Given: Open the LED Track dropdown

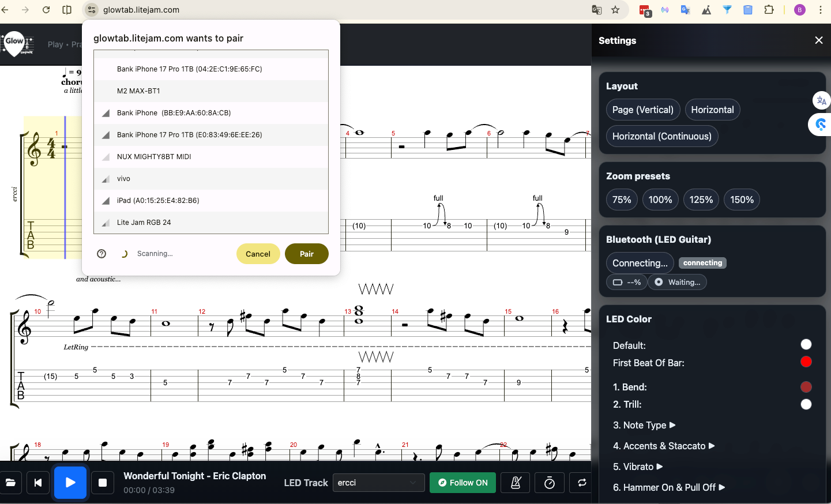Looking at the screenshot, I should 378,483.
